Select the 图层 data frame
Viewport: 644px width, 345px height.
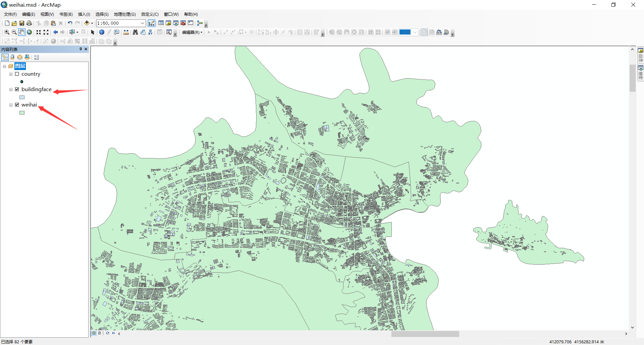tap(20, 66)
